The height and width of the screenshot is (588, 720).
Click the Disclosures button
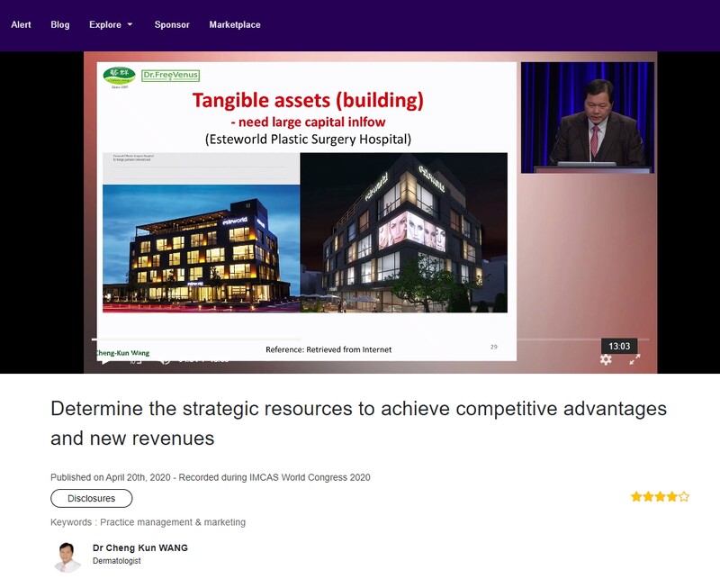click(x=92, y=499)
